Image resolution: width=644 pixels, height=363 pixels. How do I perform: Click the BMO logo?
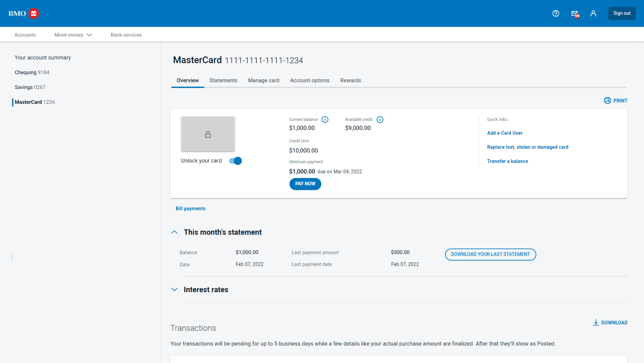24,13
